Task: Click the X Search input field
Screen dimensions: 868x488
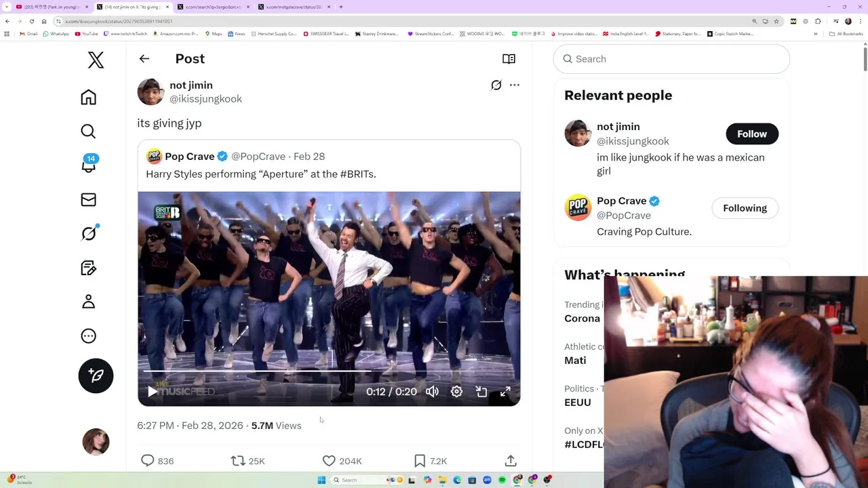Action: [671, 59]
